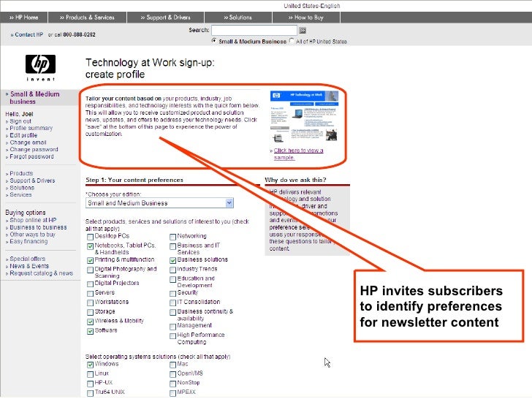532x399 pixels.
Task: Check Education and Development checkbox
Action: 172,279
